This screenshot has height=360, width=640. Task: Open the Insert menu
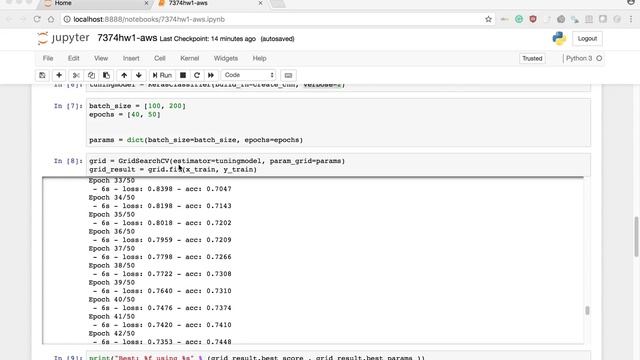point(131,58)
